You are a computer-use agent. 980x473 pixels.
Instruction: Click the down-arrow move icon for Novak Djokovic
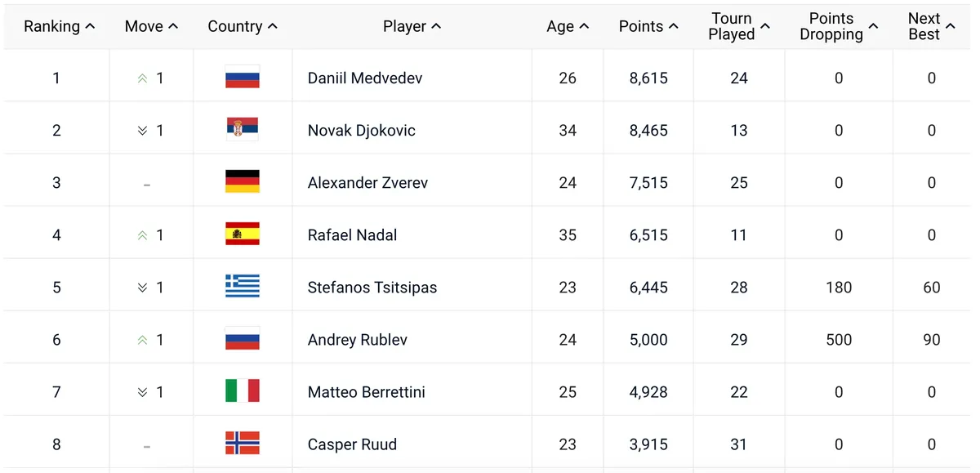pos(143,131)
